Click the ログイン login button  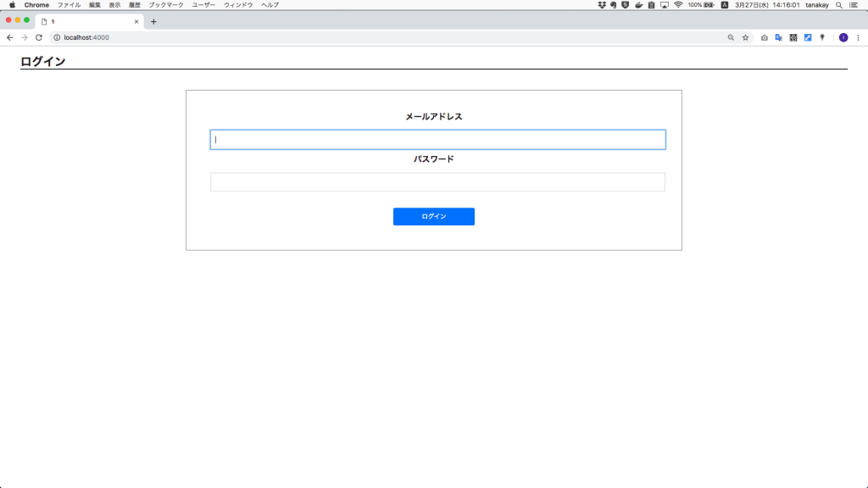[x=433, y=216]
